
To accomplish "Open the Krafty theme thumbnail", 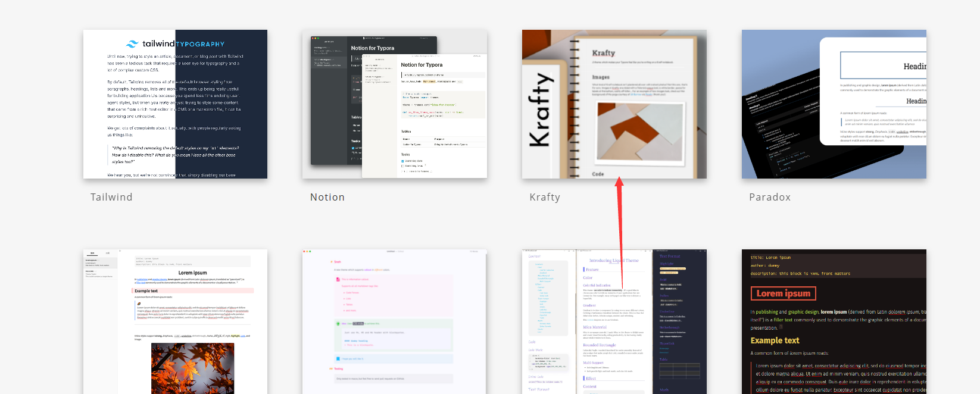I will click(x=614, y=104).
